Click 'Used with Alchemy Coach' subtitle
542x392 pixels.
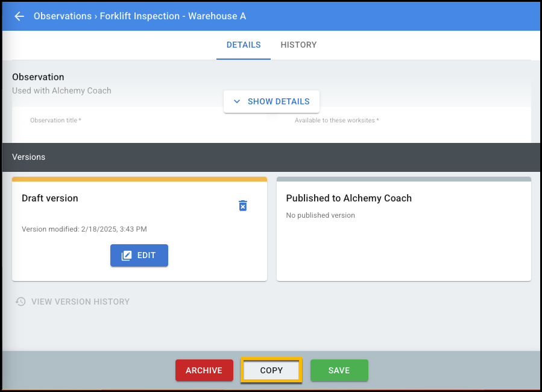(61, 90)
